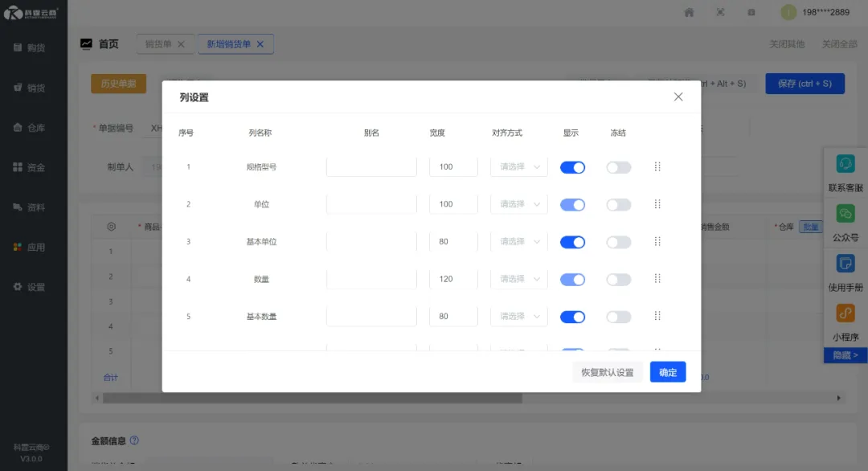The image size is (868, 471).
Task: Toggle 显示 switch for 单位
Action: pyautogui.click(x=572, y=205)
